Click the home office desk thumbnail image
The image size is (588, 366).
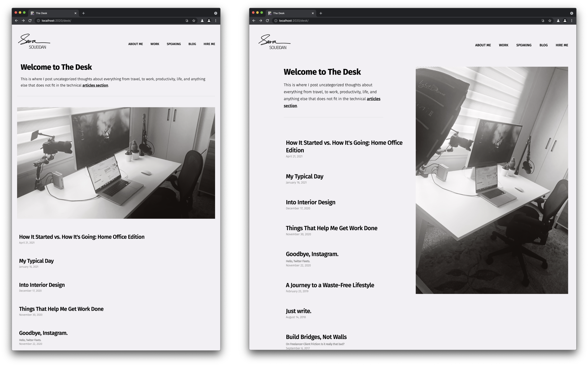pyautogui.click(x=116, y=163)
